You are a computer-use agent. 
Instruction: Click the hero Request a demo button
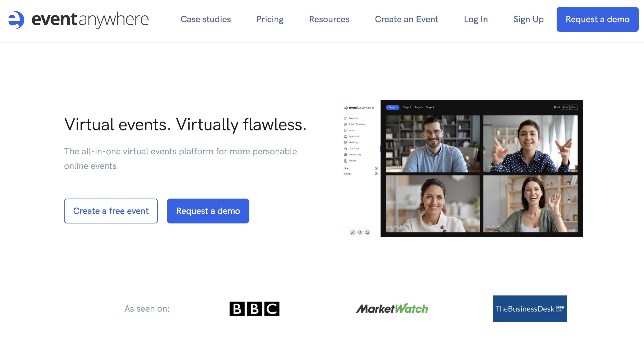[208, 211]
